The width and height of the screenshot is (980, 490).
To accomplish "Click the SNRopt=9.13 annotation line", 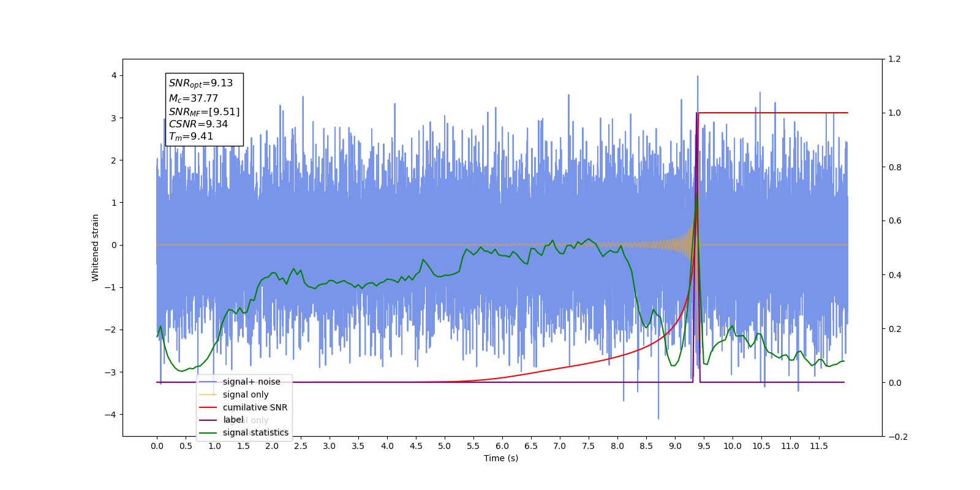I will tap(201, 83).
